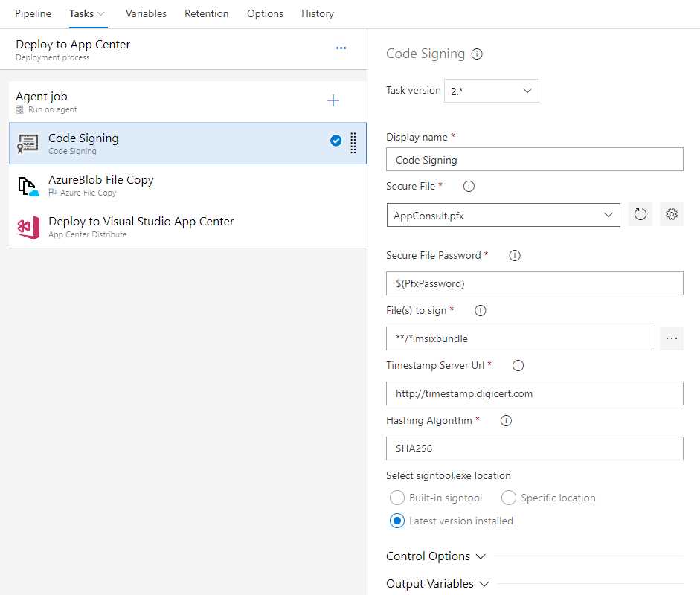This screenshot has width=700, height=595.
Task: Add a new task to Agent job
Action: pyautogui.click(x=333, y=100)
